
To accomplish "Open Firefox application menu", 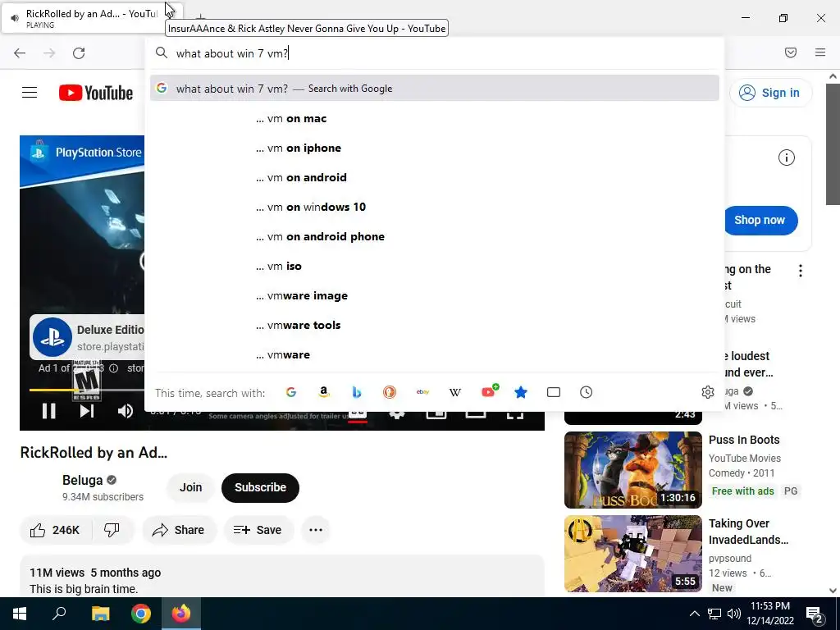I will pos(820,52).
